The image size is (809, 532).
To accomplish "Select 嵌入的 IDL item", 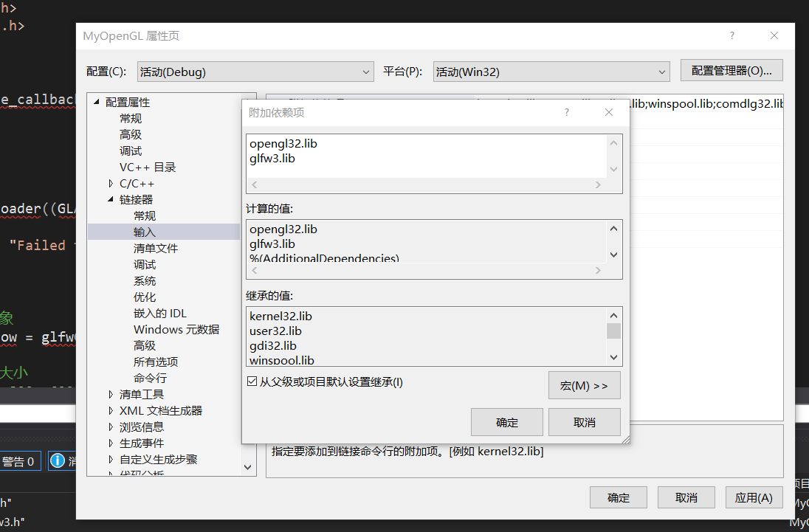I will (160, 314).
